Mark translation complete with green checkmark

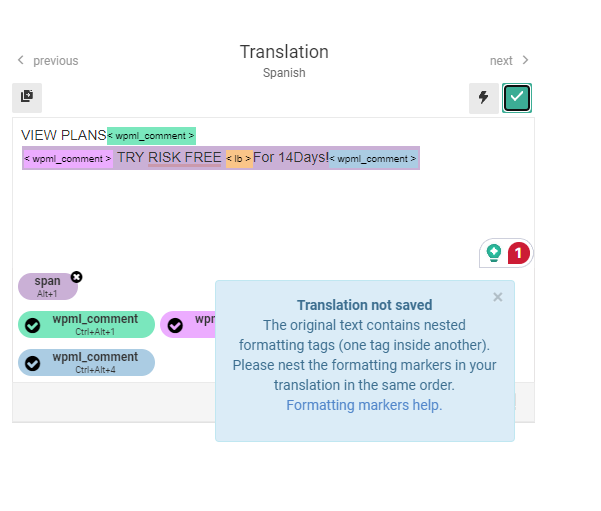click(x=517, y=98)
